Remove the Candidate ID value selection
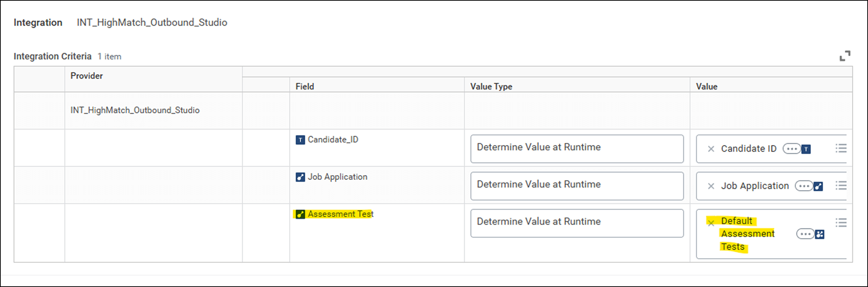868x287 pixels. click(711, 149)
